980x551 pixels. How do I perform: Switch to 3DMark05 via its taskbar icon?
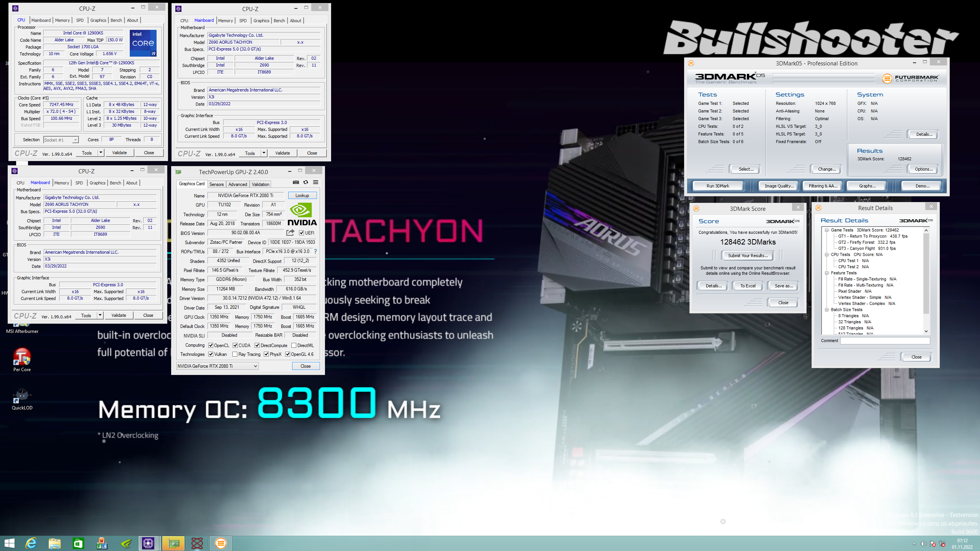coord(221,543)
